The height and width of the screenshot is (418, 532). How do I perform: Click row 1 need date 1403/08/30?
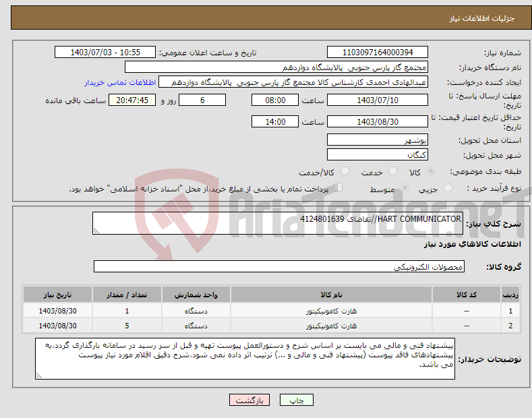click(x=58, y=311)
